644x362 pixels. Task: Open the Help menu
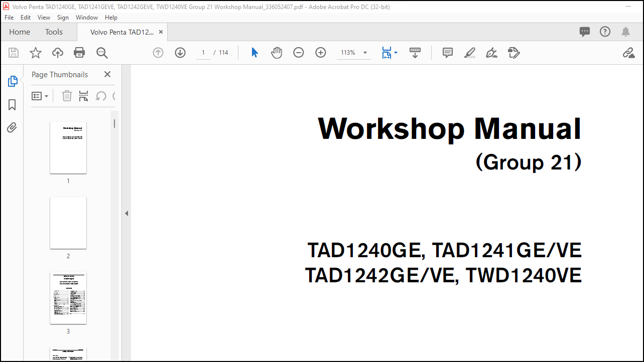pos(111,17)
